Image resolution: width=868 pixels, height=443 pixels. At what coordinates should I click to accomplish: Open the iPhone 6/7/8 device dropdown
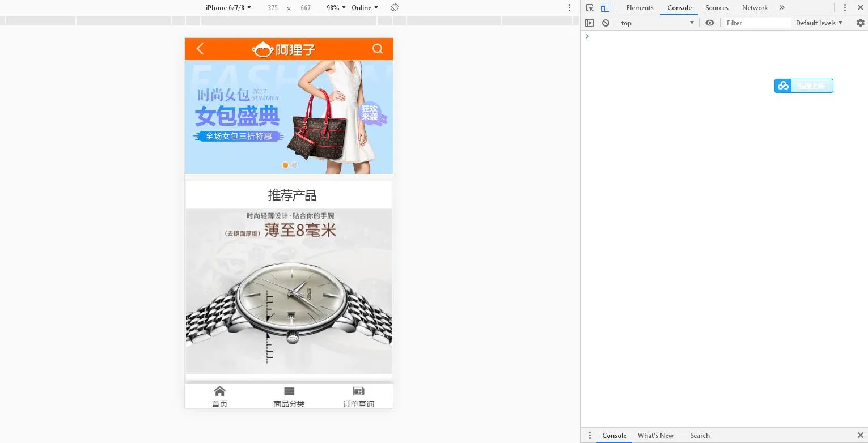pyautogui.click(x=228, y=7)
